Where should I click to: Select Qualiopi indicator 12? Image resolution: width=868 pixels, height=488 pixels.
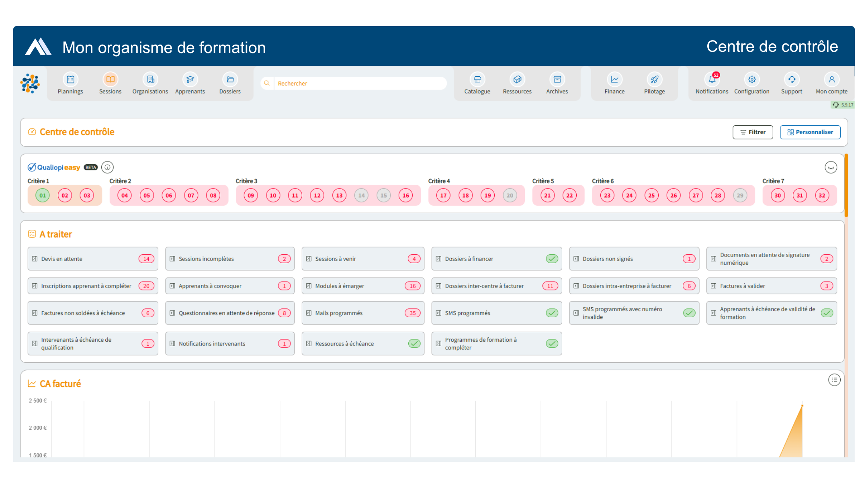pyautogui.click(x=317, y=196)
